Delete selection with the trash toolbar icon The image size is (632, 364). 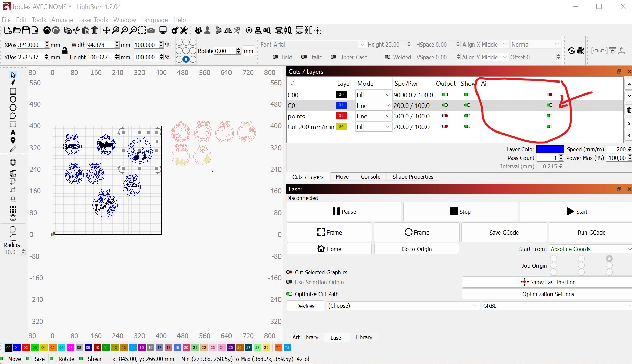click(95, 30)
